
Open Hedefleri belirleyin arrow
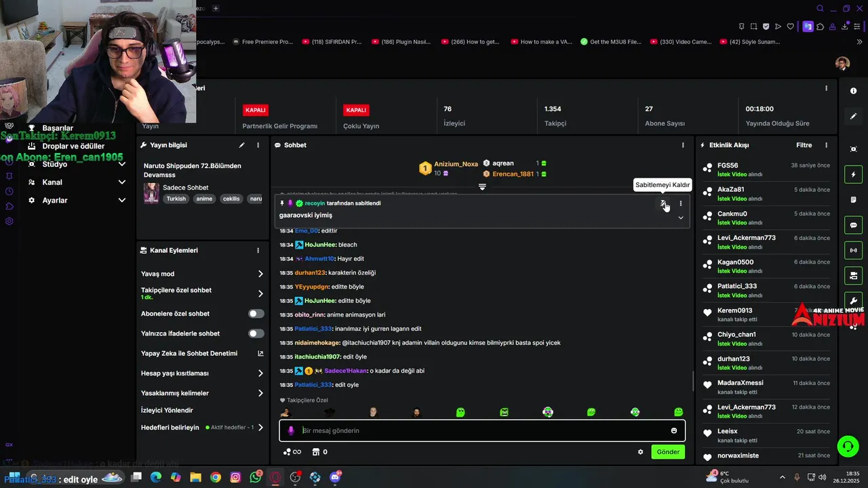(260, 428)
